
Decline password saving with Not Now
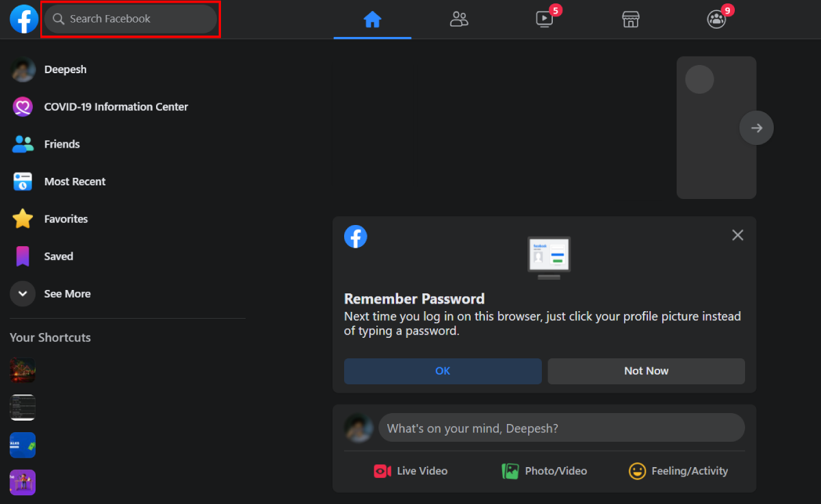(x=646, y=371)
